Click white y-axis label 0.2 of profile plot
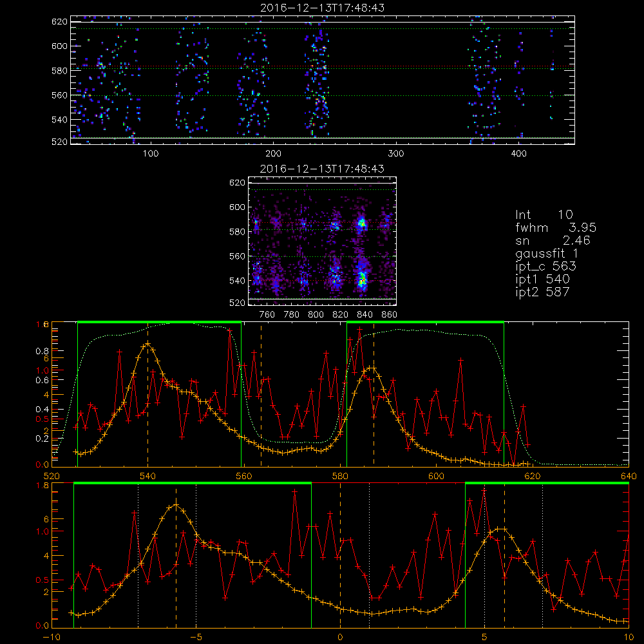 [x=44, y=439]
